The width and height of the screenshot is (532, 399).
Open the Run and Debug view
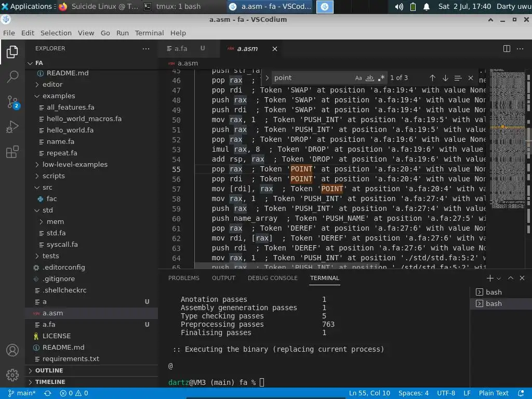[x=12, y=127]
